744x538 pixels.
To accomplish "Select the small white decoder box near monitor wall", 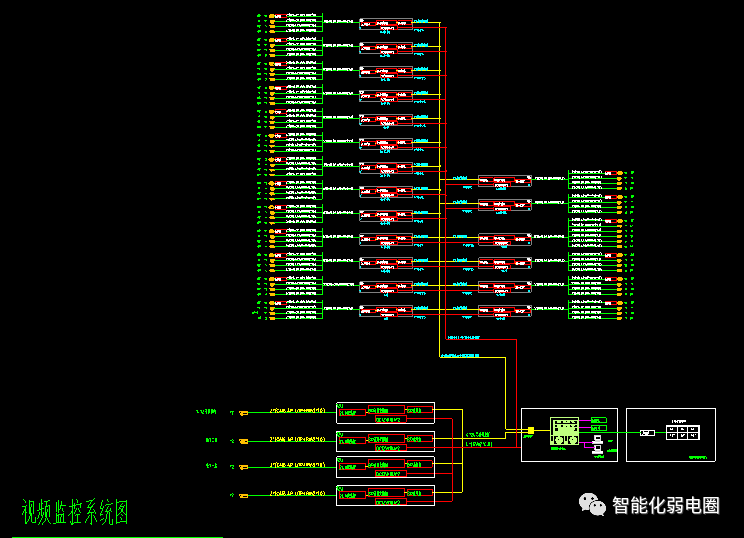I will click(647, 433).
